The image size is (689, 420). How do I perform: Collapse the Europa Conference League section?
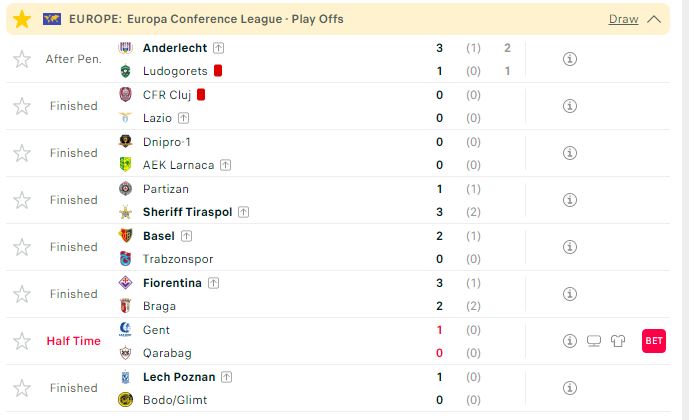[654, 19]
